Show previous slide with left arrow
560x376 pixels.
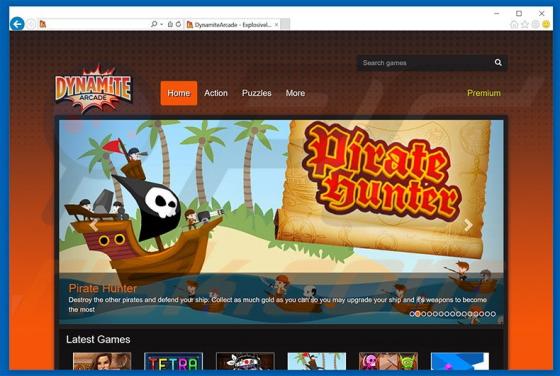(x=94, y=225)
